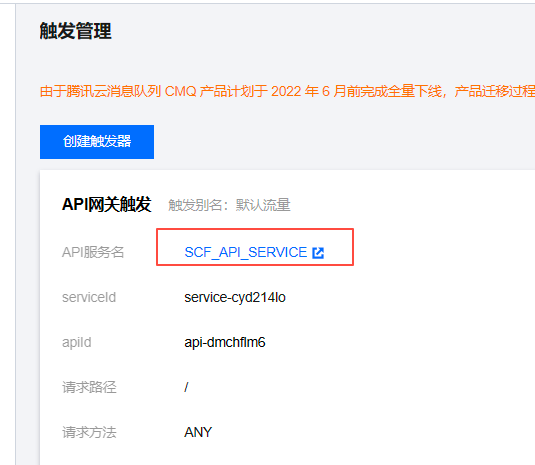535x465 pixels.
Task: Click the API服务名 field label
Action: click(93, 252)
